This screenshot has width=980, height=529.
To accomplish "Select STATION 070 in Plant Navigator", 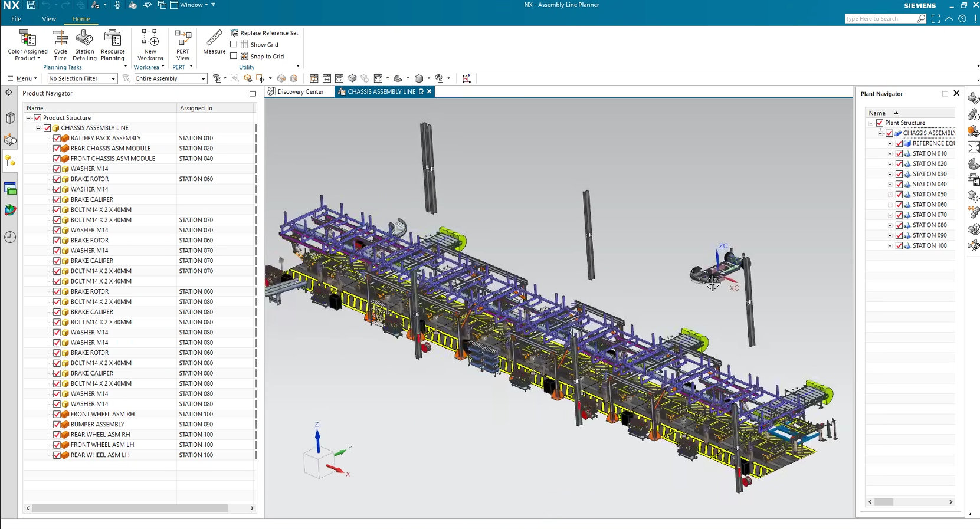I will click(929, 215).
